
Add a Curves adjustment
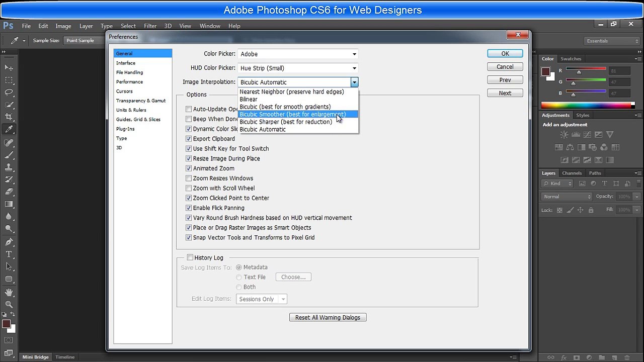[x=587, y=135]
